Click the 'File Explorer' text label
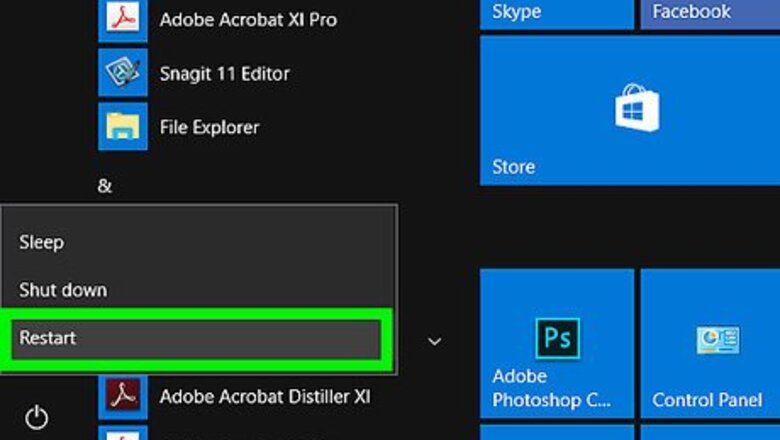The width and height of the screenshot is (780, 440). tap(209, 127)
